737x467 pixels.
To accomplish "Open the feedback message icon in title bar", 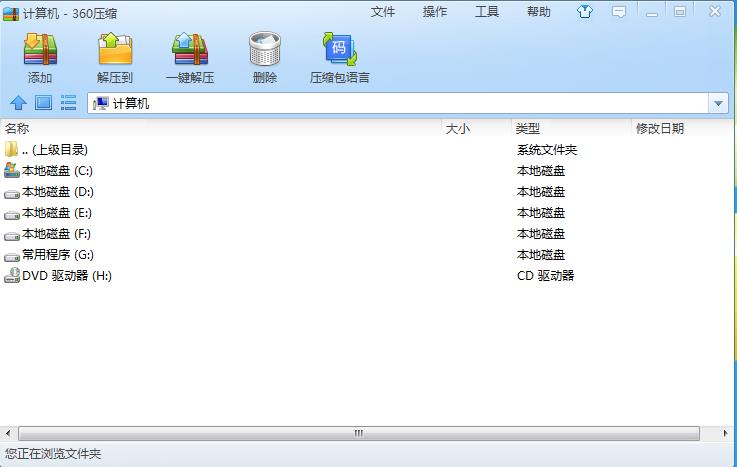I will tap(619, 12).
